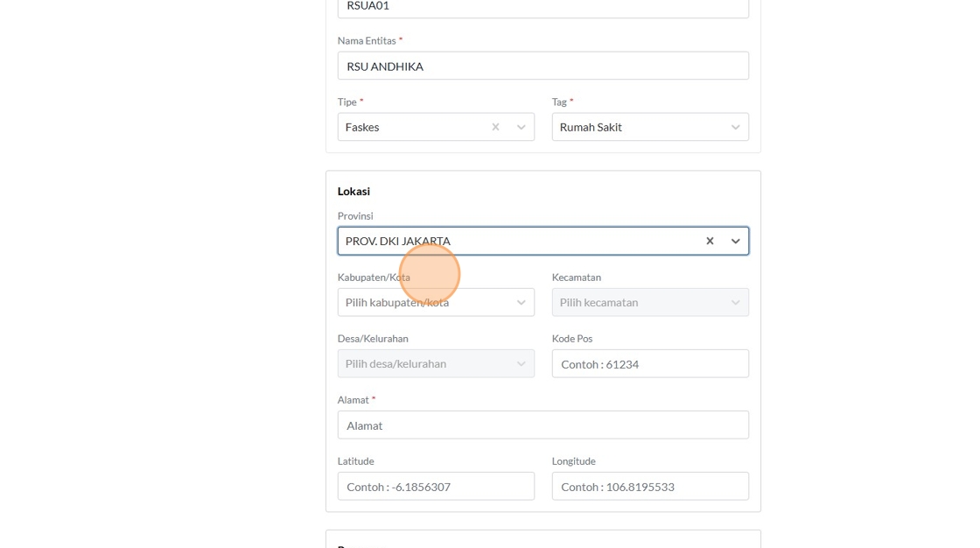Image resolution: width=980 pixels, height=548 pixels.
Task: Open the Kabupaten/Kota dropdown
Action: 436,302
